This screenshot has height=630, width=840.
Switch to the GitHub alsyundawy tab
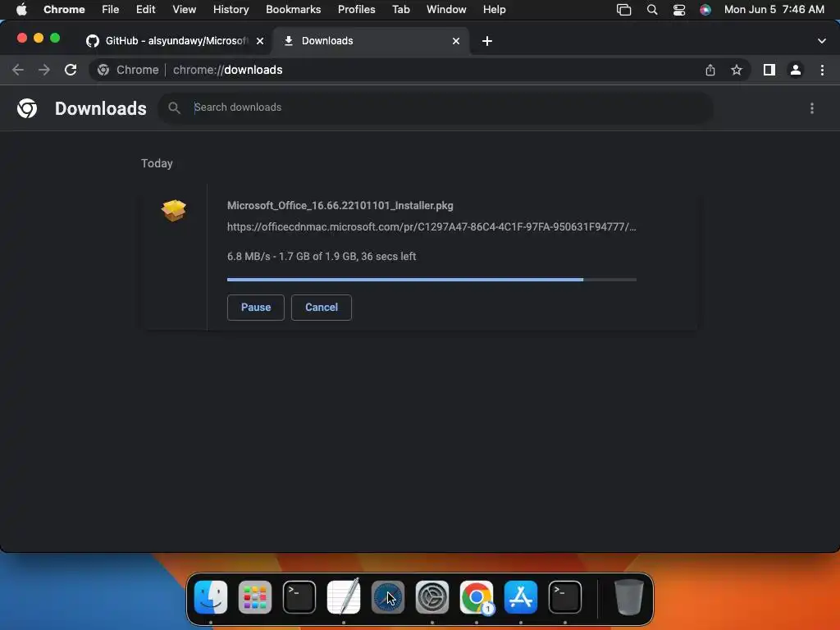[175, 41]
